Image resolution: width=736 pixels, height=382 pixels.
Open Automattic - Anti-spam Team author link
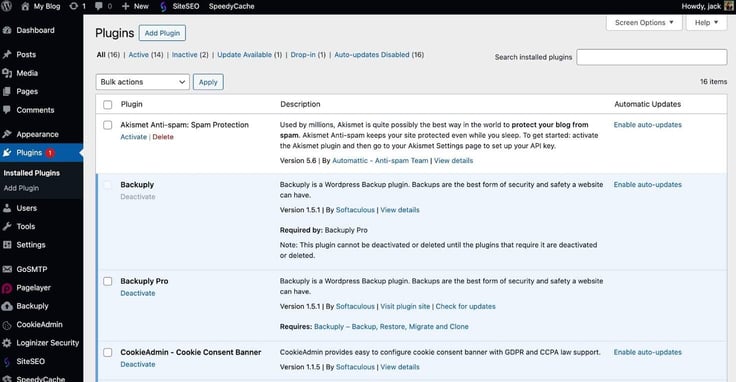[380, 160]
